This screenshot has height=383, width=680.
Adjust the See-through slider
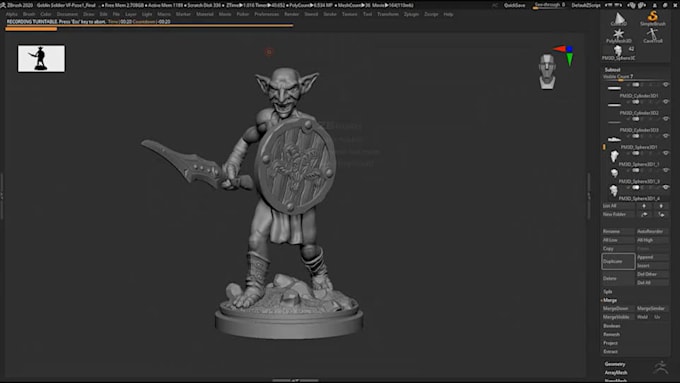[550, 5]
